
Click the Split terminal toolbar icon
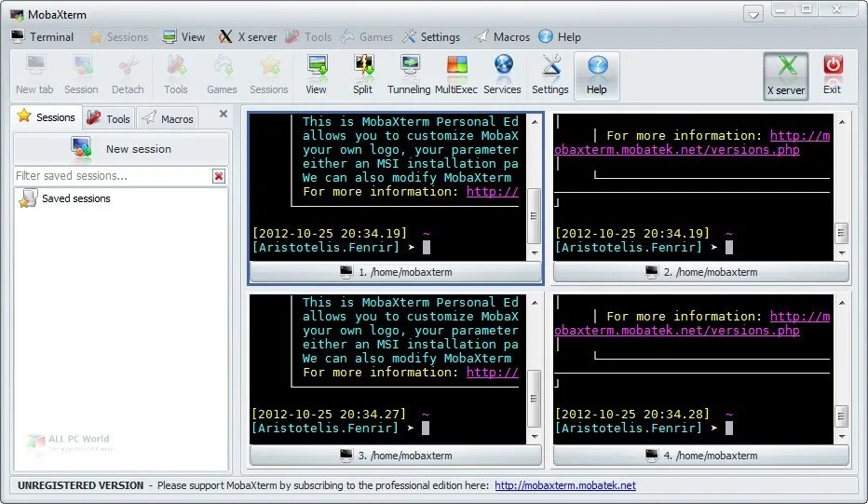point(363,75)
